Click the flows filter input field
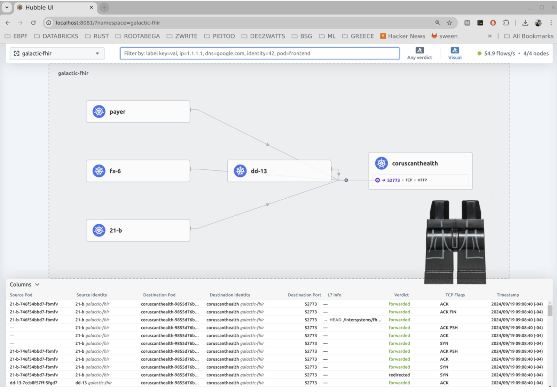Image resolution: width=557 pixels, height=392 pixels. [259, 53]
